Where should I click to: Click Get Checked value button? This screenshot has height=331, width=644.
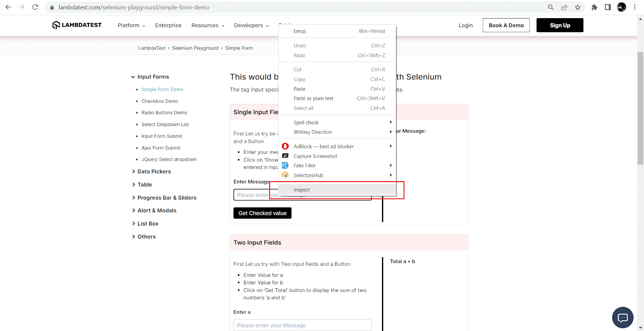click(x=262, y=213)
